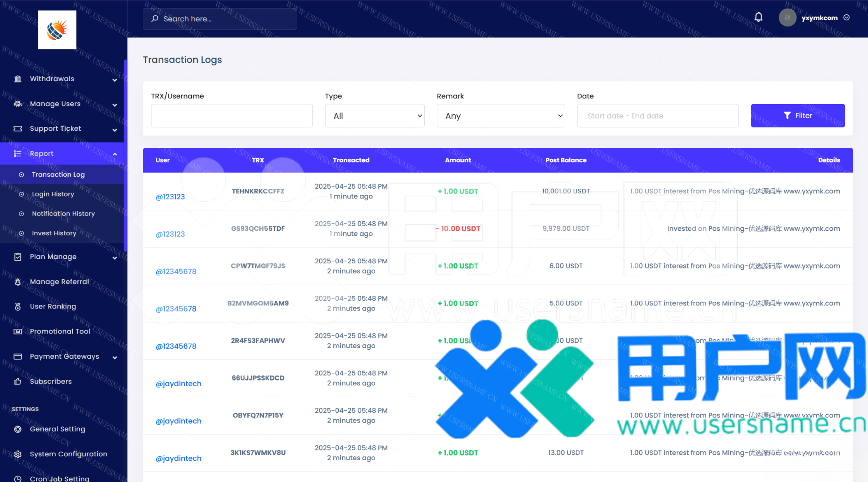This screenshot has width=868, height=482.
Task: Click the site logo in sidebar
Action: (x=57, y=30)
